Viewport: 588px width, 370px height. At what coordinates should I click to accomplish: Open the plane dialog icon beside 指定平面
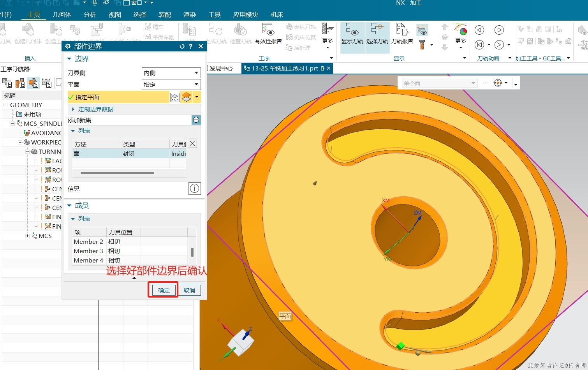tap(175, 97)
